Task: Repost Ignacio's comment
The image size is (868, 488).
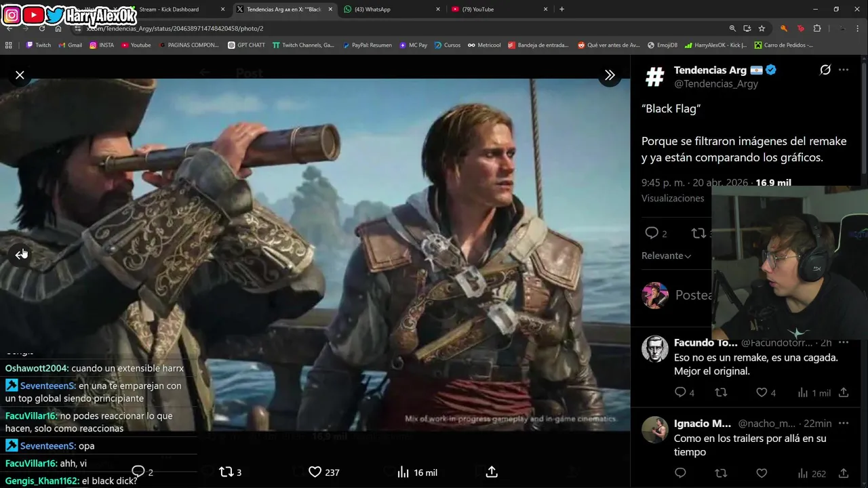Action: (721, 473)
